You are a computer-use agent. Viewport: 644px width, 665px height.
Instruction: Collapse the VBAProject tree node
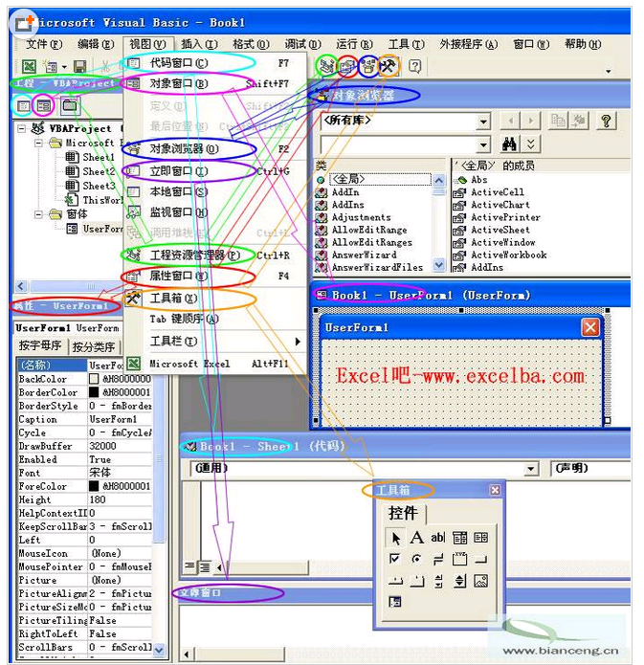[x=22, y=128]
